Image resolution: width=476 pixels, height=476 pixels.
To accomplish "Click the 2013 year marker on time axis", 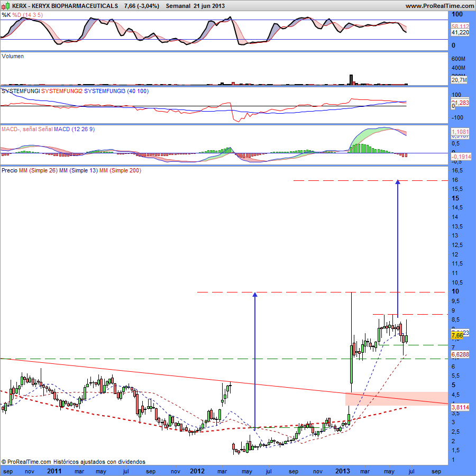I will pyautogui.click(x=342, y=471).
